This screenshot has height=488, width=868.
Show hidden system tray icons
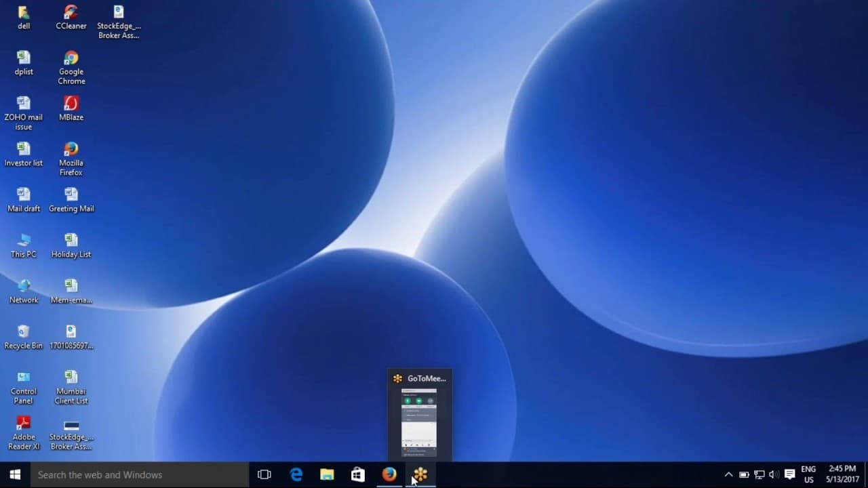(728, 474)
